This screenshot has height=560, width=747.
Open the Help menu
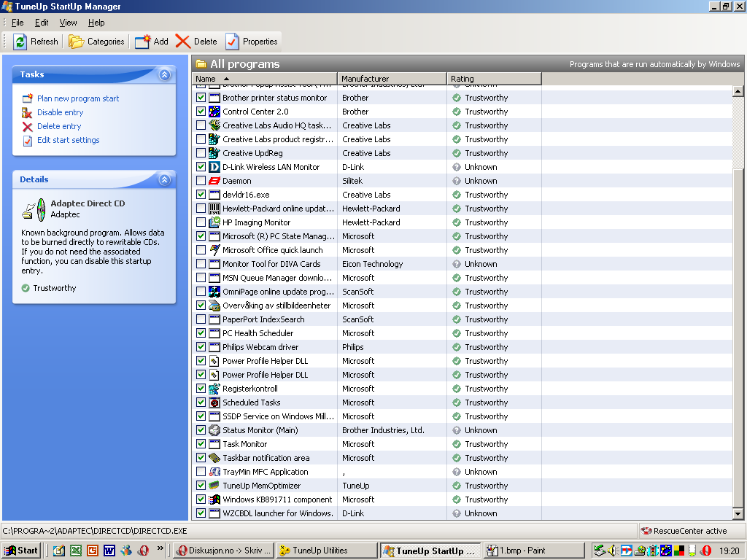pos(96,23)
